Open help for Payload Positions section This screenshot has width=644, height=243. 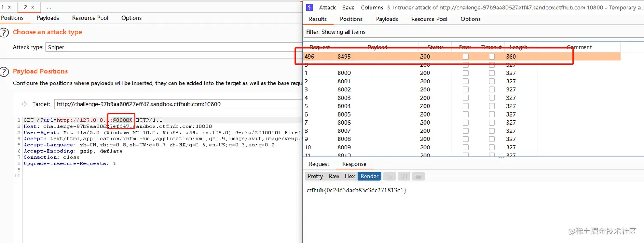coord(4,71)
